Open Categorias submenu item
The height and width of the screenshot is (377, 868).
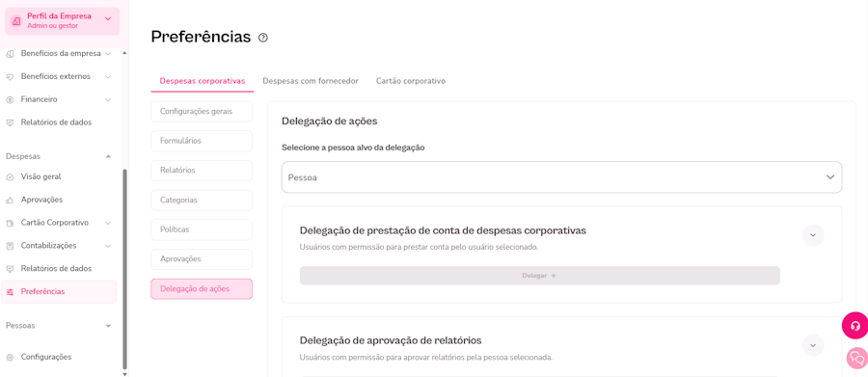pos(202,200)
